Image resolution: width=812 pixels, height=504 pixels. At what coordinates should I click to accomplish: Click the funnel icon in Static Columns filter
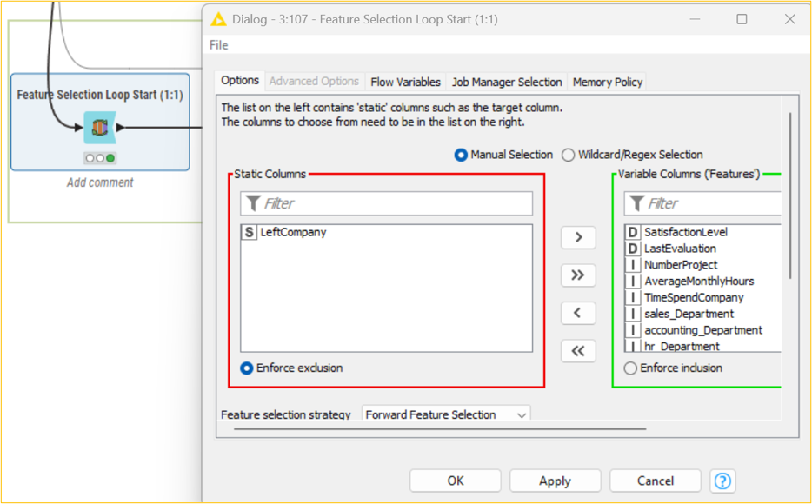[x=253, y=203]
